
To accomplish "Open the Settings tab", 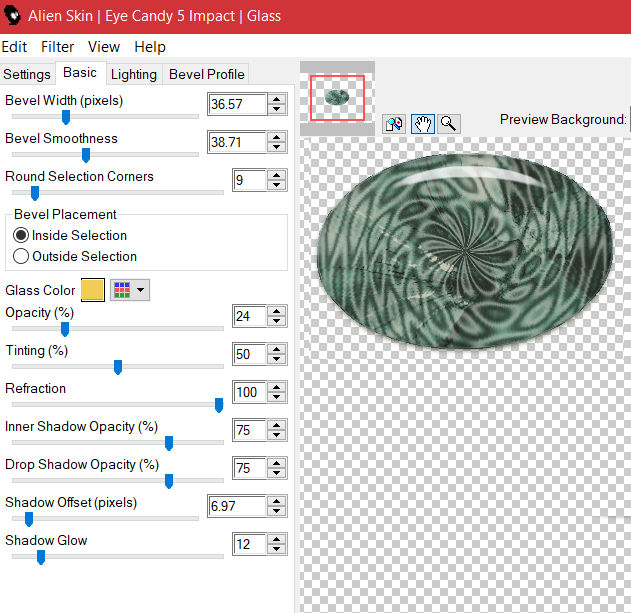I will click(x=27, y=74).
